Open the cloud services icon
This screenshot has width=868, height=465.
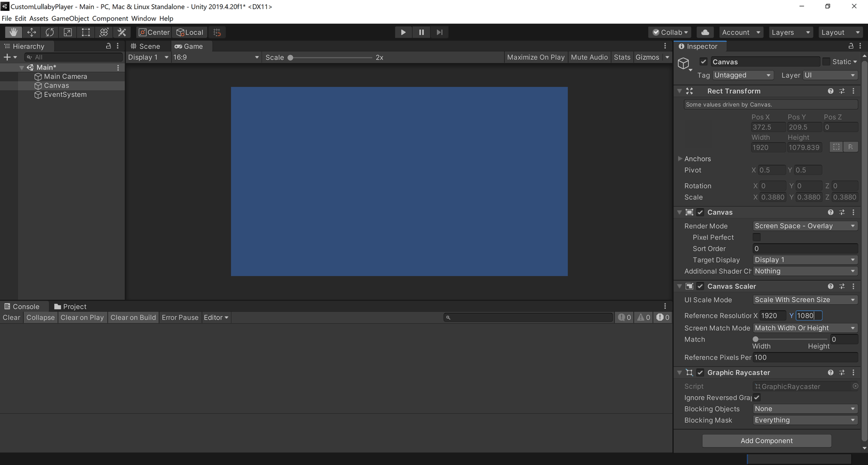(x=705, y=33)
